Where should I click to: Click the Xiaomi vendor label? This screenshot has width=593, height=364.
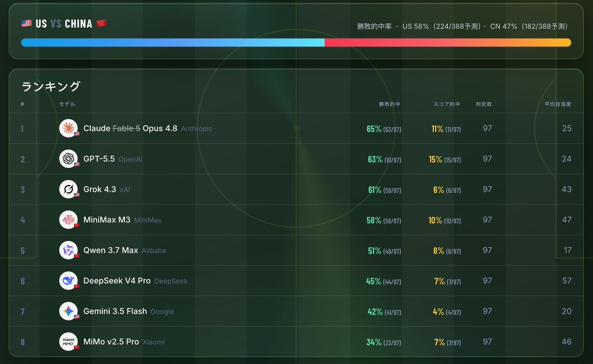(154, 342)
